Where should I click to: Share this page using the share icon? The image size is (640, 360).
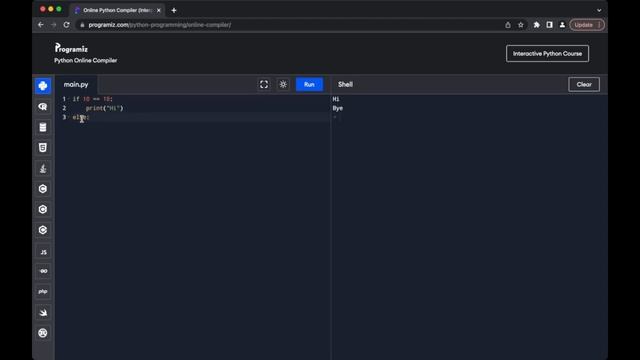tap(508, 25)
